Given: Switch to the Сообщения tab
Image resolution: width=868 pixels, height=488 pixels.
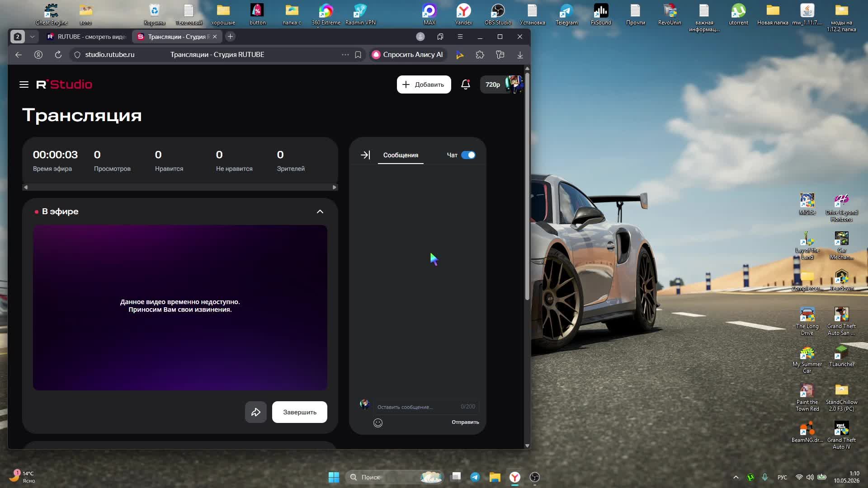Looking at the screenshot, I should [401, 155].
